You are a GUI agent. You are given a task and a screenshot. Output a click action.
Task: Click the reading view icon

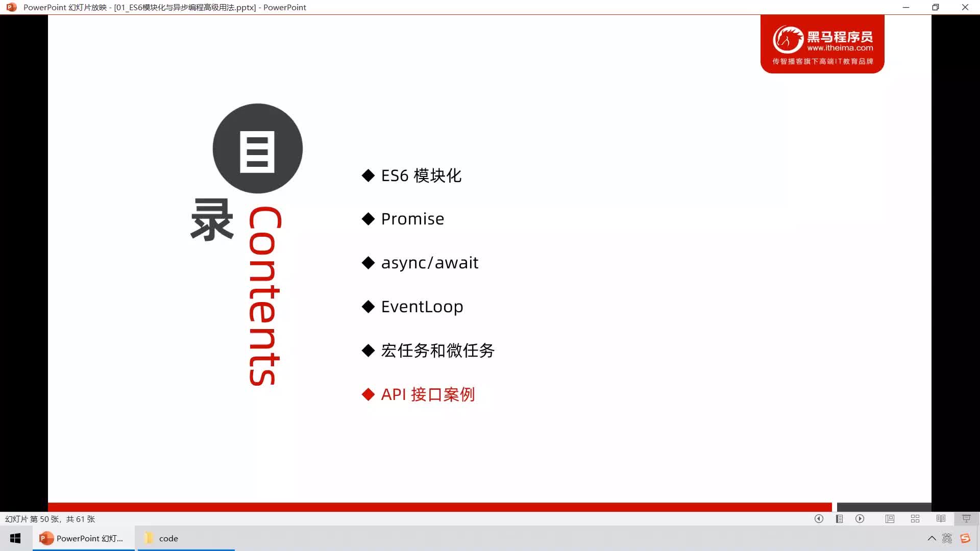[x=941, y=519]
